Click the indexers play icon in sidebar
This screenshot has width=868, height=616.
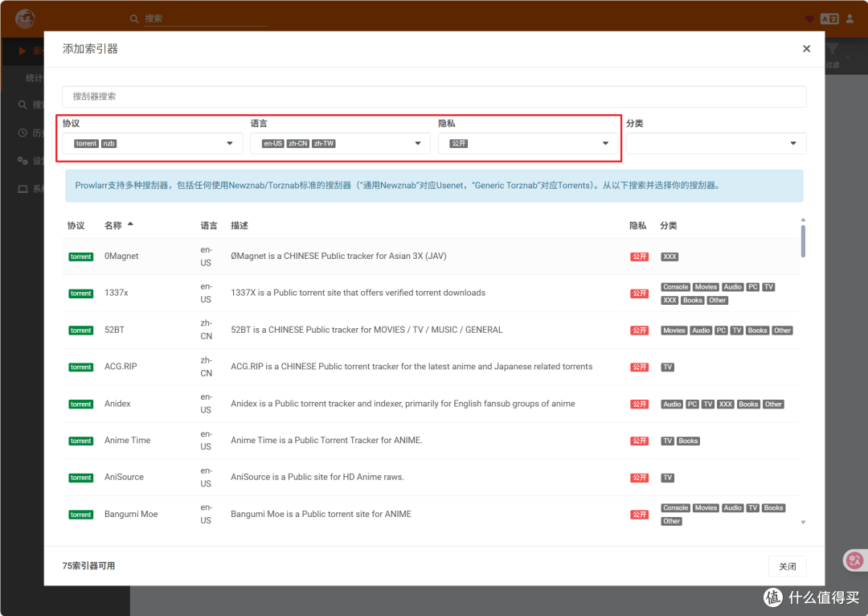point(23,51)
